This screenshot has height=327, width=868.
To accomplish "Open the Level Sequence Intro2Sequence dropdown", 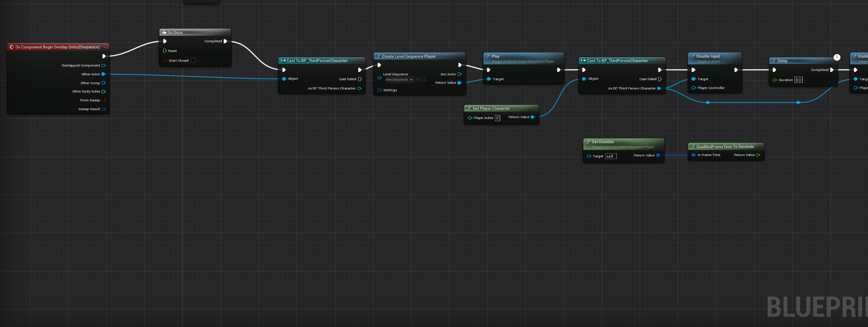I will click(x=399, y=80).
